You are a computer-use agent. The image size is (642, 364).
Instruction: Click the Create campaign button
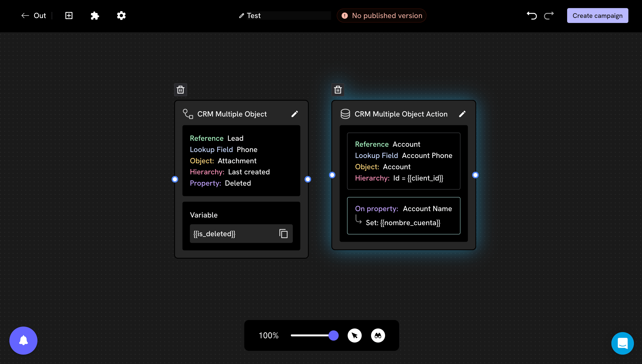[x=598, y=16]
